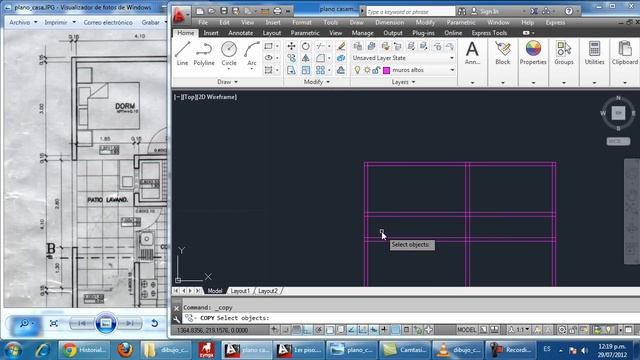Activate the Copy tool in Modify panel
Screen dimensions: 640x360
[x=291, y=58]
